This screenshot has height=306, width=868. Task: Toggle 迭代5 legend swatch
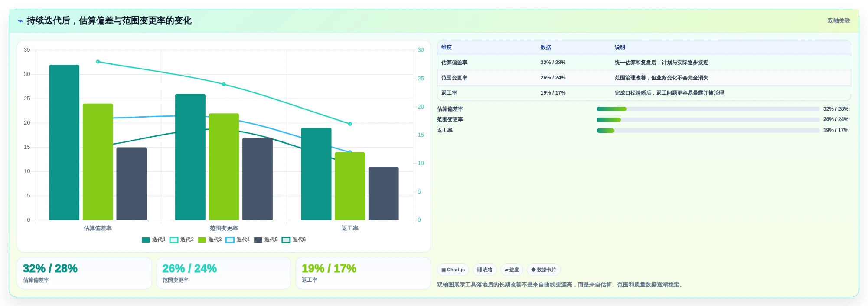coord(258,240)
